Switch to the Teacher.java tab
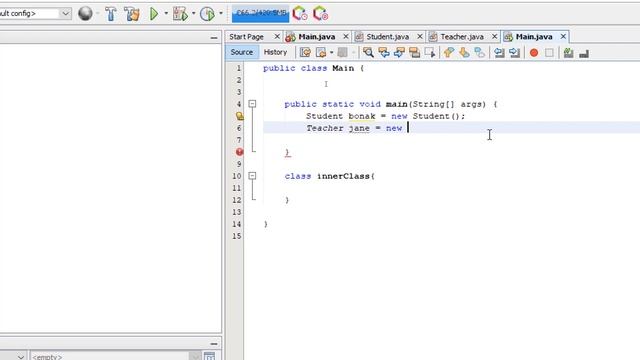640x360 pixels. tap(462, 37)
